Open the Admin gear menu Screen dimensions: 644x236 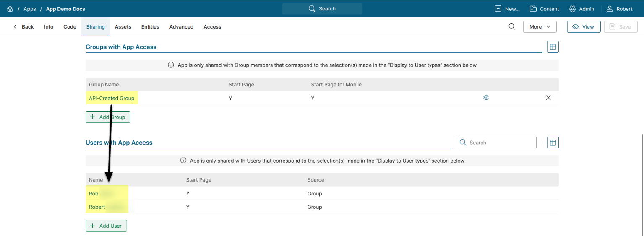[581, 9]
